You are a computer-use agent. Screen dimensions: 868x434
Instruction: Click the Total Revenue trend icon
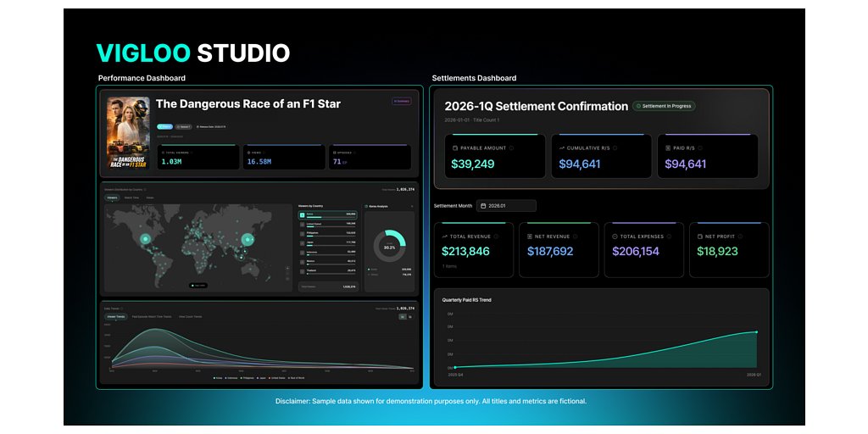click(444, 236)
